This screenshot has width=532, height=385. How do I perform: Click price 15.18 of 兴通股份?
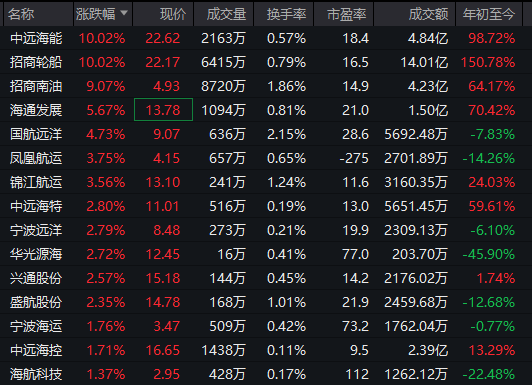coord(163,278)
